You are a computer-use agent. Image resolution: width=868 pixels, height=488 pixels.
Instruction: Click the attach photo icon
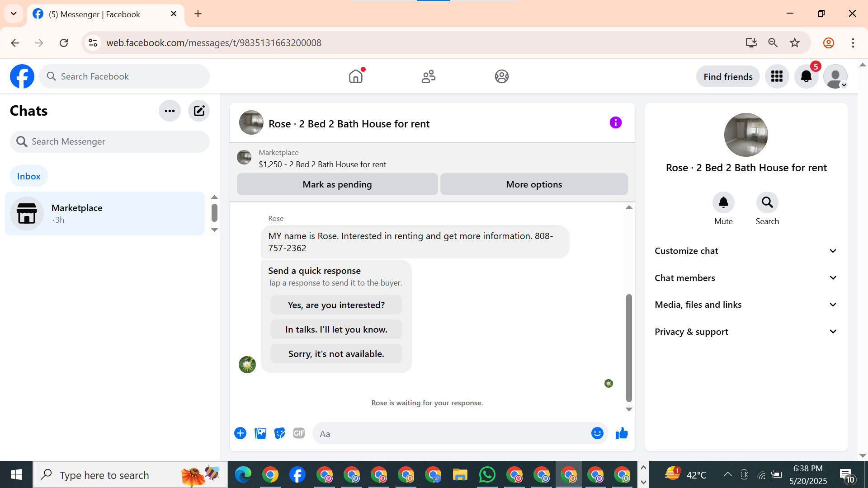[x=260, y=433]
